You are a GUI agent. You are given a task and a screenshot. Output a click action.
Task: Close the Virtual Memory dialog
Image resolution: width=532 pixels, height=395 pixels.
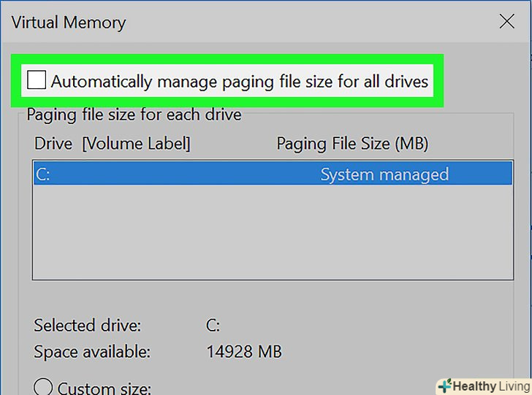506,22
